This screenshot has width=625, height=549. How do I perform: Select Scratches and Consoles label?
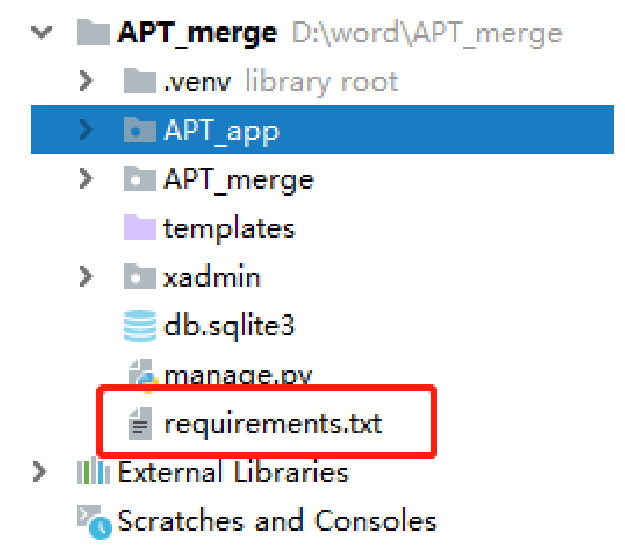pos(277,521)
